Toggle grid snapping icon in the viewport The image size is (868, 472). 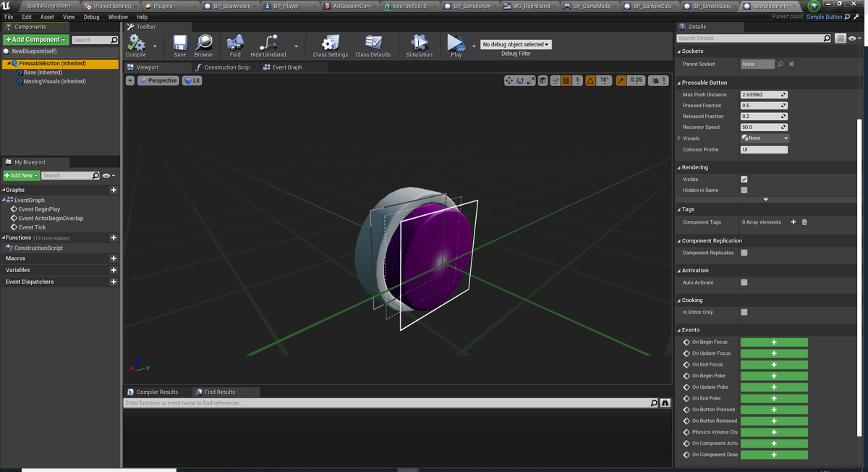[567, 80]
